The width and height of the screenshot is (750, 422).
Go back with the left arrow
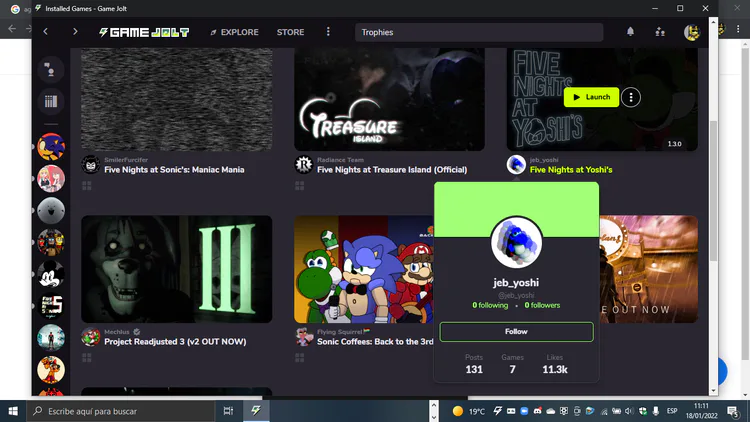click(45, 32)
